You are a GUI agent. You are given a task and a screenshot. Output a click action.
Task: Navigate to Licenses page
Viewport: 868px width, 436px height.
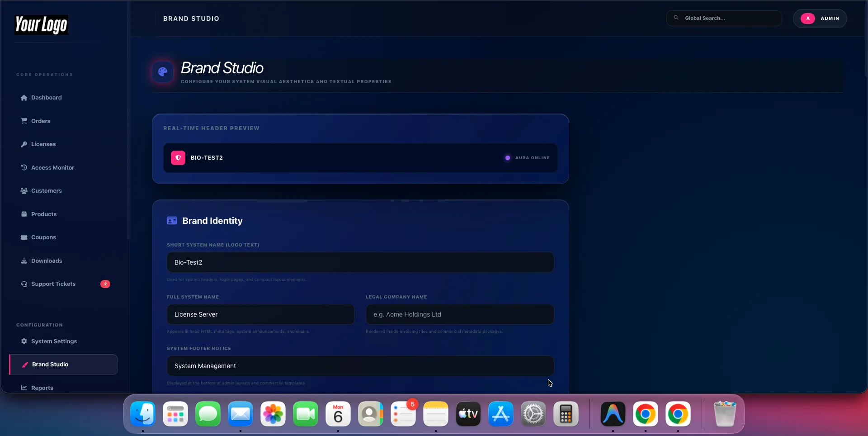point(63,144)
